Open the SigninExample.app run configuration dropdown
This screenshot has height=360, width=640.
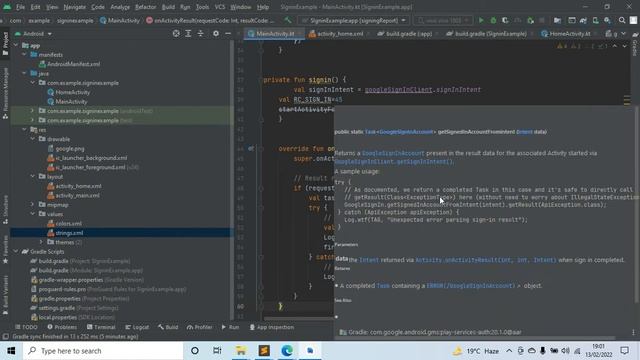[353, 20]
